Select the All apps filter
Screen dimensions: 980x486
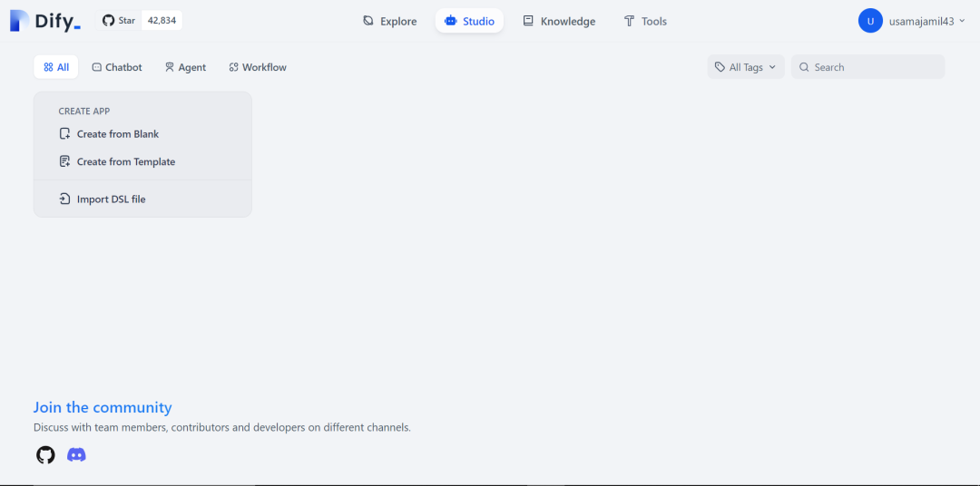pyautogui.click(x=56, y=67)
